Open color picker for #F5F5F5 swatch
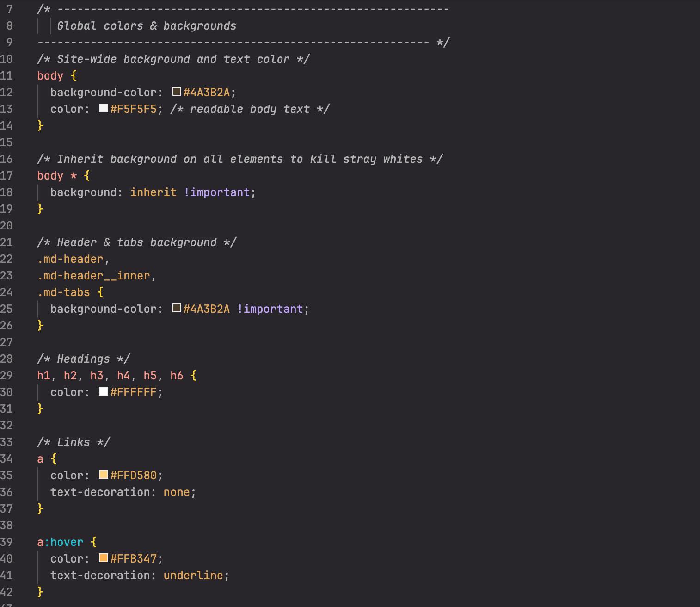Viewport: 700px width, 607px height. [104, 108]
